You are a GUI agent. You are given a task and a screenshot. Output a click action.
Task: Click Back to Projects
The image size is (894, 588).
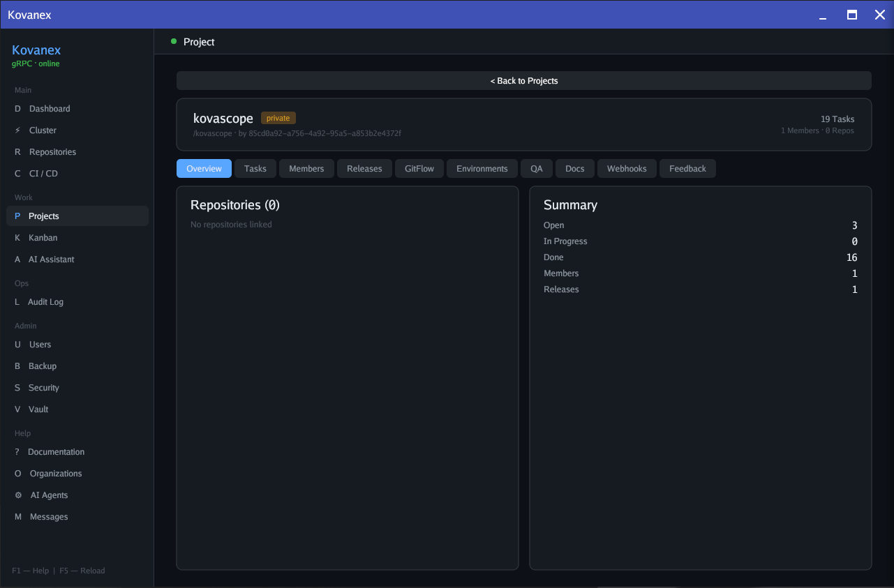coord(523,80)
